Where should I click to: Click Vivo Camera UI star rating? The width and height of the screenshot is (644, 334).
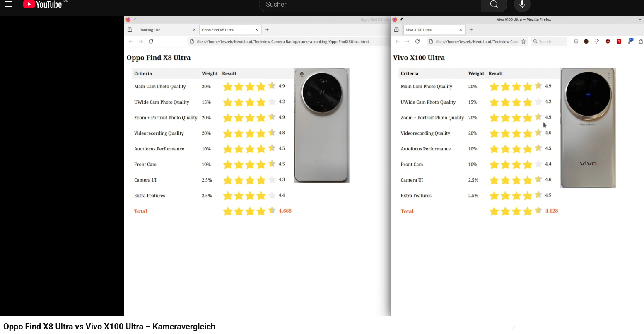516,180
